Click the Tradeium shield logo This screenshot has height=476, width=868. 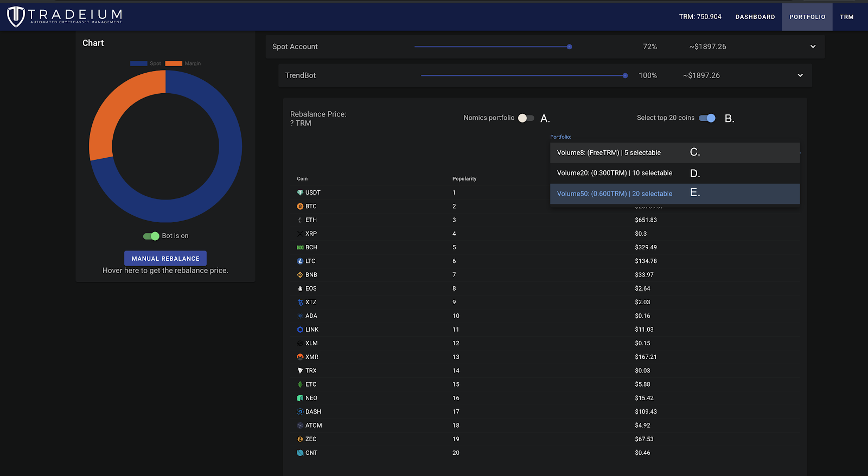pyautogui.click(x=16, y=16)
